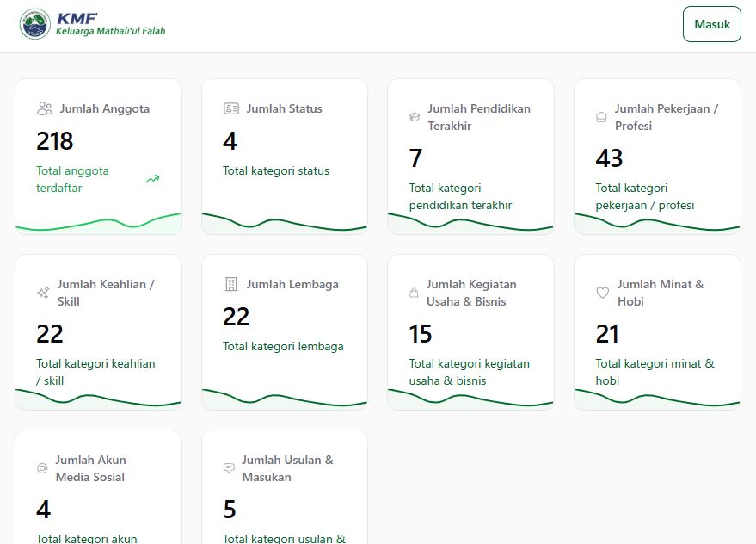Click the members icon beside Jumlah Anggota
This screenshot has height=544, width=756.
pyautogui.click(x=45, y=108)
